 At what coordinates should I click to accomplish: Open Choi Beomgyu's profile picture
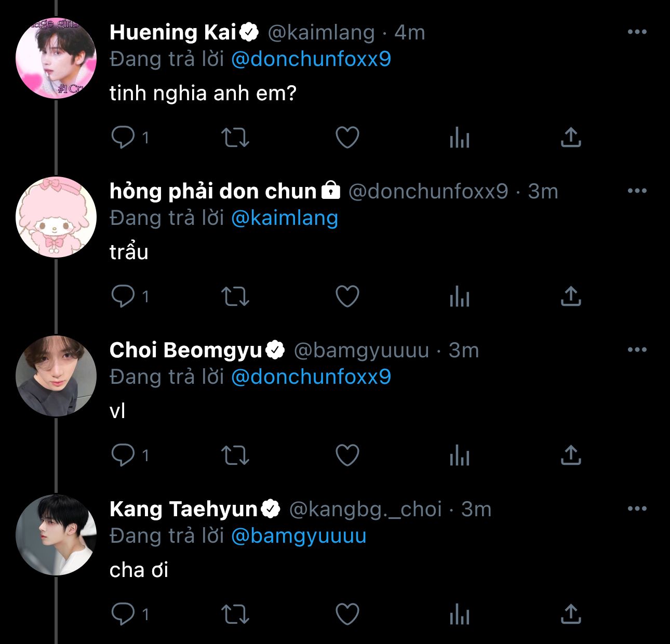tap(56, 375)
